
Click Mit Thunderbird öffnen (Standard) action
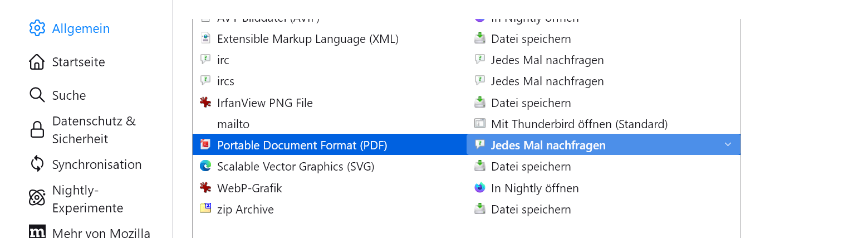(x=579, y=124)
